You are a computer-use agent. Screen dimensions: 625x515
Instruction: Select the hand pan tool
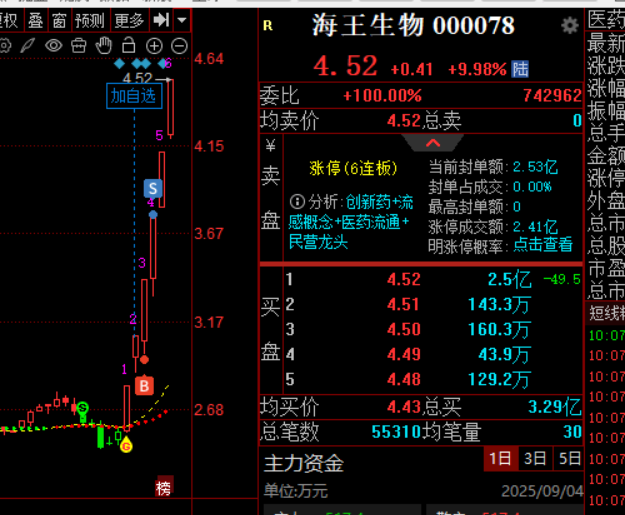click(104, 45)
